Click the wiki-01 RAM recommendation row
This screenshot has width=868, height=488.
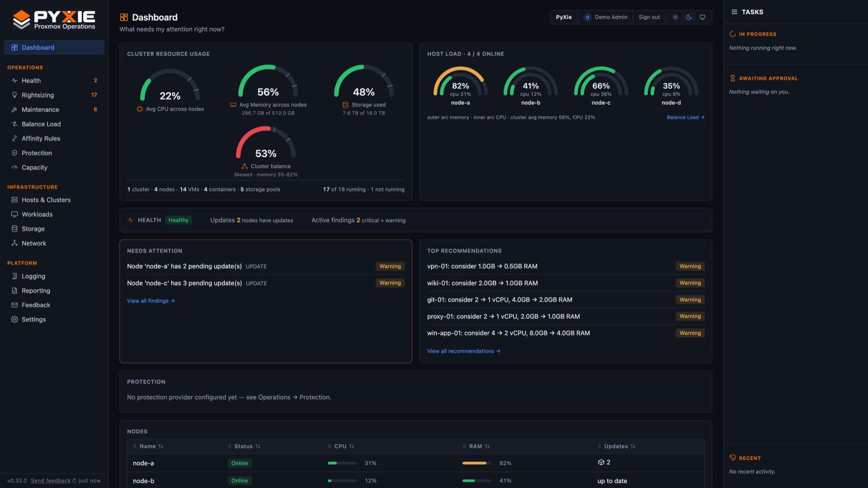coord(566,283)
